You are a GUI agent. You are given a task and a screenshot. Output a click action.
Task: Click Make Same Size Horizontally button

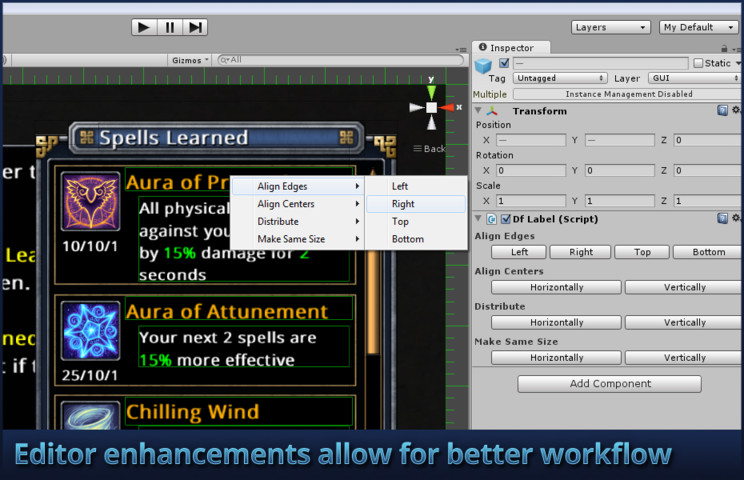pos(556,358)
